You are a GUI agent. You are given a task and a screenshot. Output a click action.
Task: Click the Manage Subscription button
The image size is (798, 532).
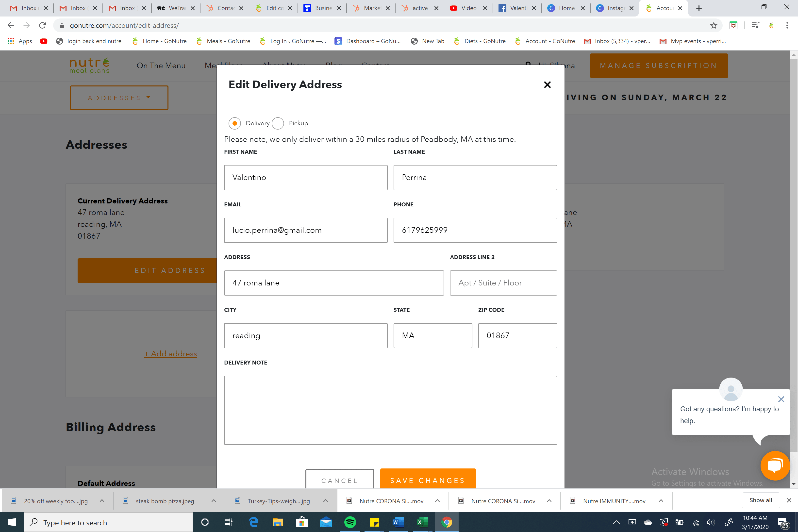[x=659, y=66]
